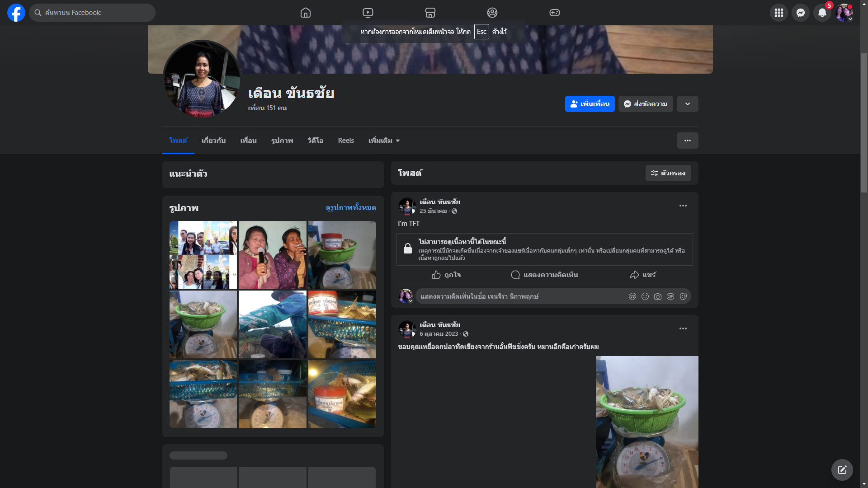This screenshot has height=488, width=868.
Task: Open the notifications bell icon
Action: pos(822,13)
